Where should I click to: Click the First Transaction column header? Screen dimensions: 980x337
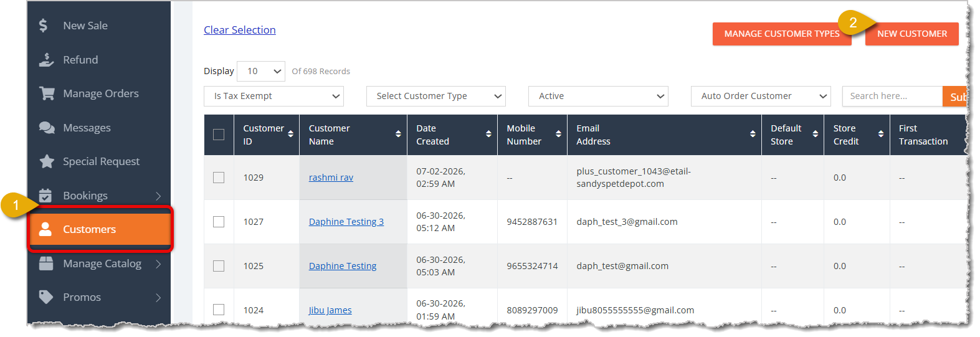[x=923, y=135]
